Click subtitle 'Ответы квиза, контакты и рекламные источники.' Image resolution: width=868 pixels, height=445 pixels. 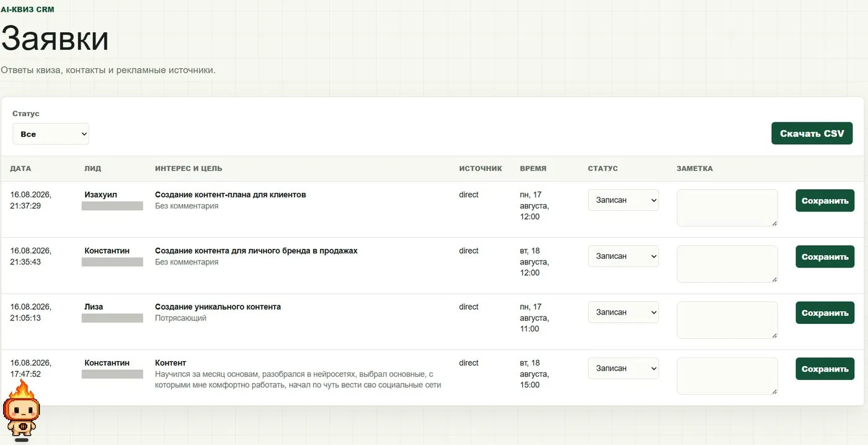pyautogui.click(x=108, y=70)
